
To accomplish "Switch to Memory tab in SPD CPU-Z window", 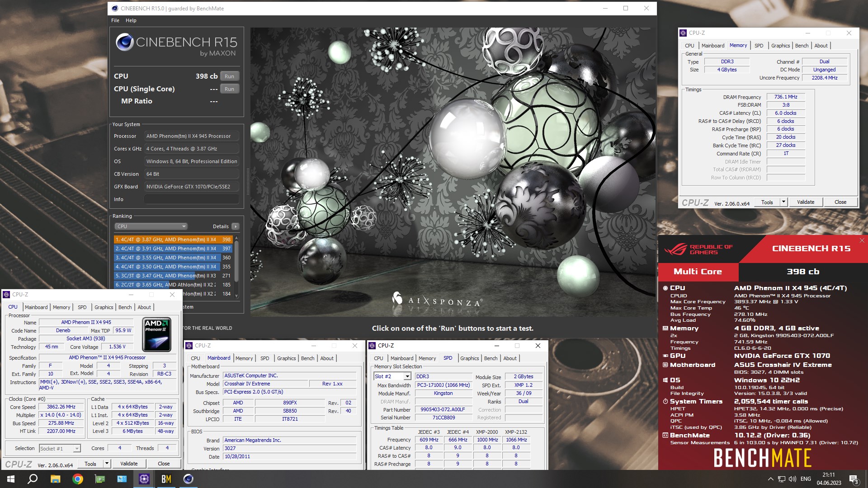I will (427, 358).
